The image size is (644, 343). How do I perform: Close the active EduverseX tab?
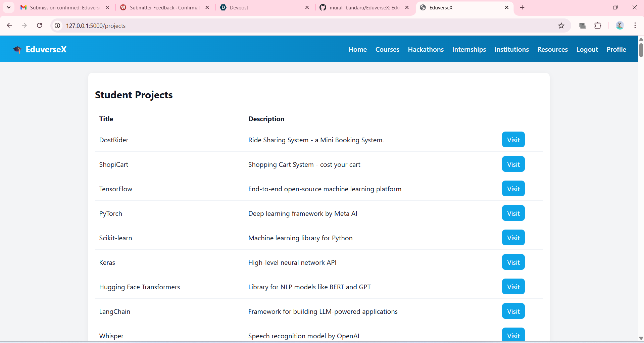pyautogui.click(x=507, y=7)
